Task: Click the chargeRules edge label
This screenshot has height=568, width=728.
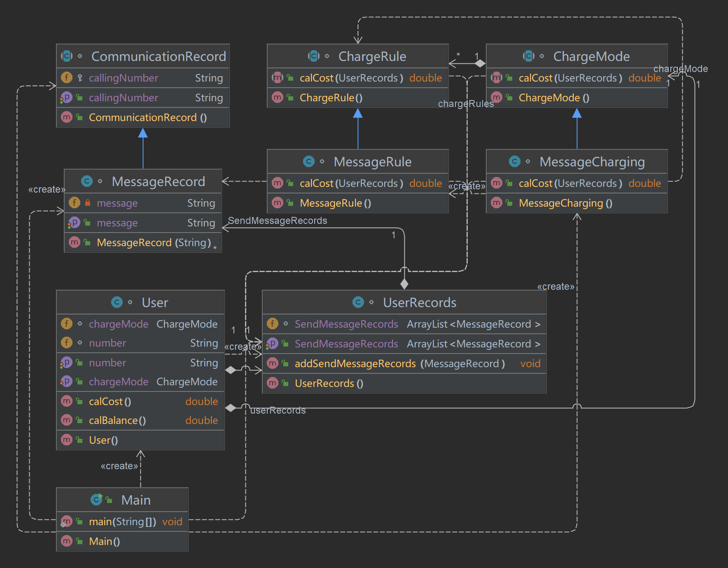Action: pyautogui.click(x=466, y=104)
